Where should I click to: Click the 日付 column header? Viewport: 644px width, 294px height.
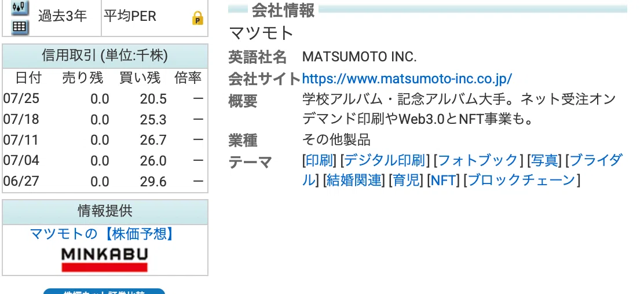click(x=28, y=78)
